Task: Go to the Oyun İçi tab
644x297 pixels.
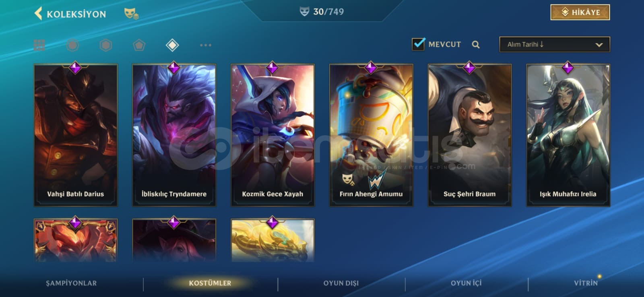Action: (x=466, y=283)
